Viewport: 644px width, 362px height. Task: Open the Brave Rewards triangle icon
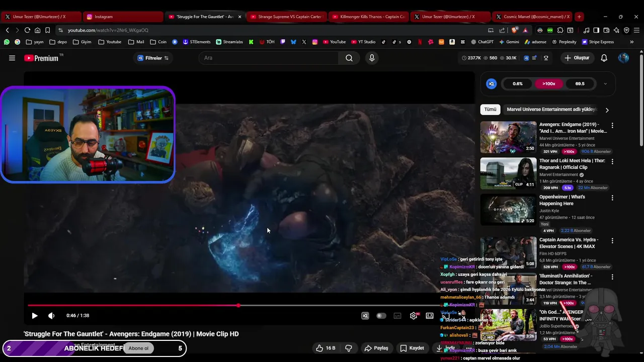(525, 30)
